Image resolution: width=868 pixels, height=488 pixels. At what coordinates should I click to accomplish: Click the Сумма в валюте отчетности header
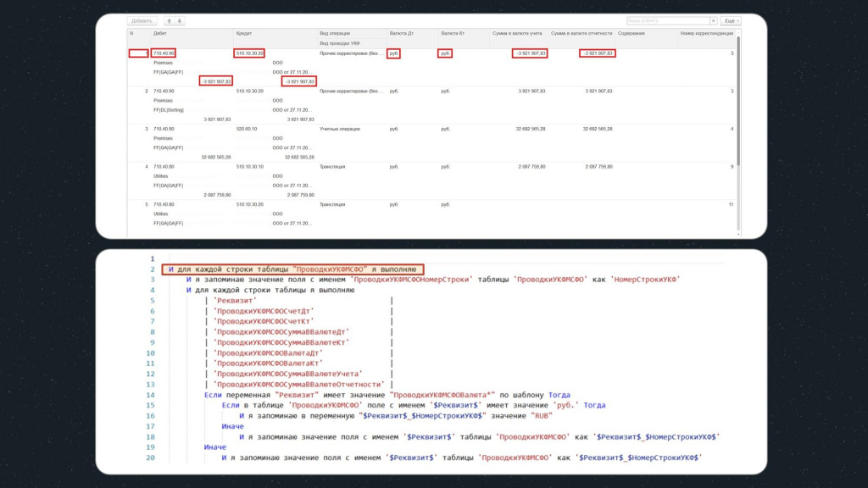tap(581, 34)
